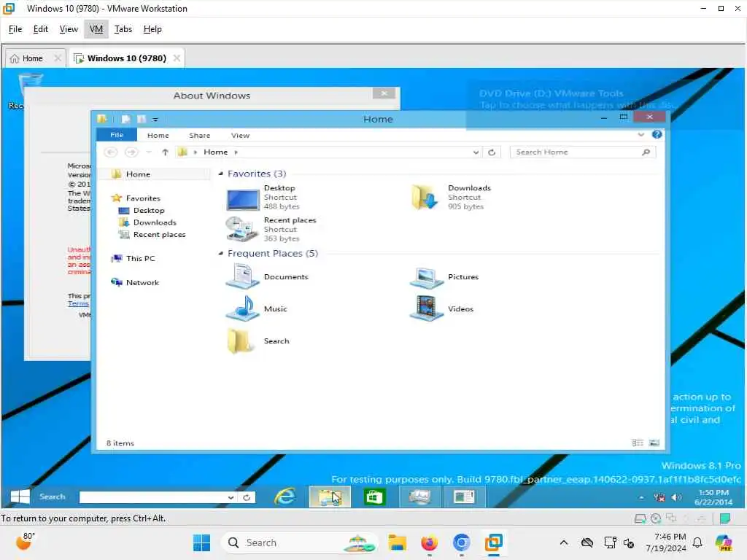Click the guest volume speaker icon
The image size is (747, 560).
click(x=676, y=497)
